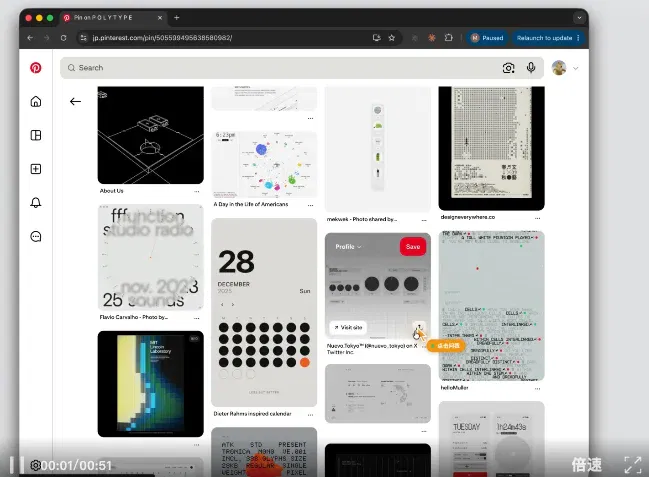The height and width of the screenshot is (477, 649).
Task: Close the Pin on POLYTYPE tab
Action: tap(160, 17)
